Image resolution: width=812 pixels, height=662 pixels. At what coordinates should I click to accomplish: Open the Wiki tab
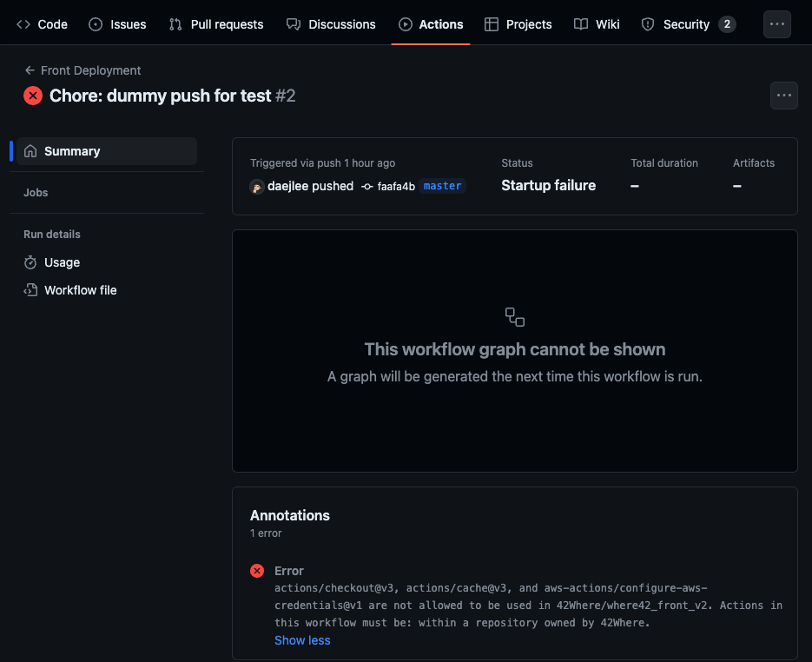597,24
